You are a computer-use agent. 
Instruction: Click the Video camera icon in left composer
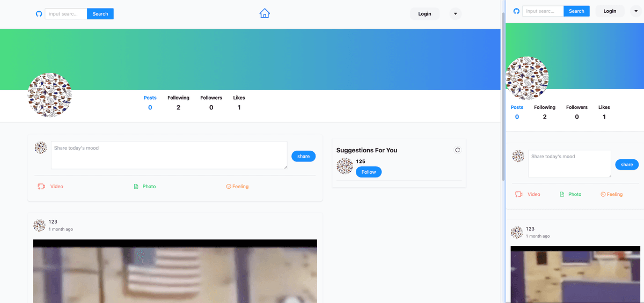pos(41,187)
